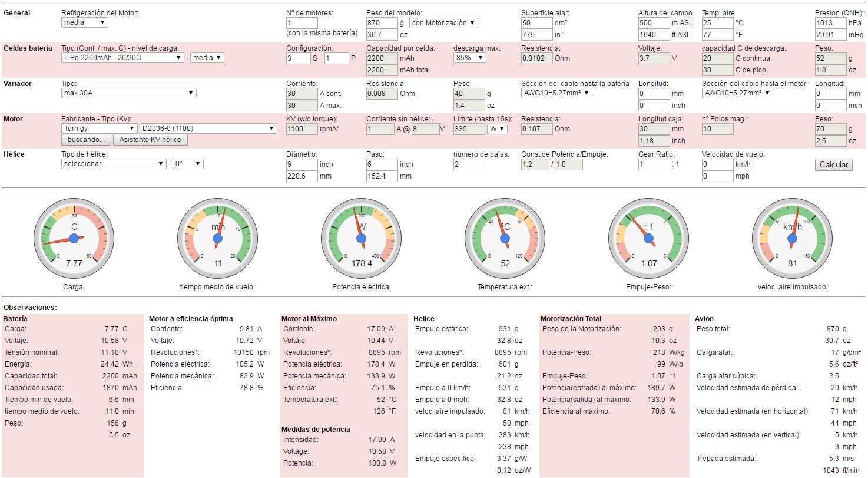Click the buscando... motor search button
This screenshot has height=478, width=868.
click(x=85, y=140)
